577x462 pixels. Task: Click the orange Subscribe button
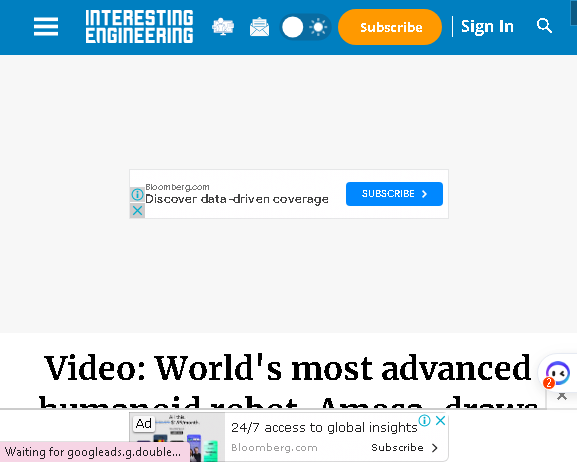pyautogui.click(x=390, y=27)
